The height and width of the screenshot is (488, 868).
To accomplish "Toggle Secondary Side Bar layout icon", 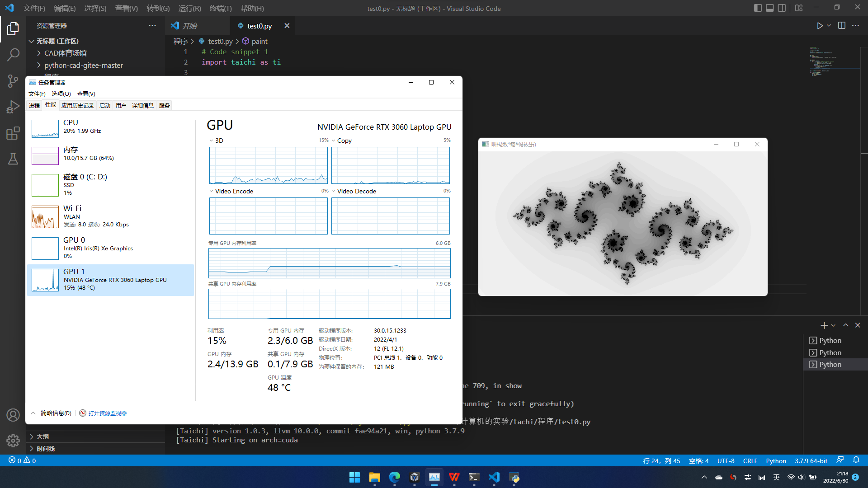I will tap(782, 8).
